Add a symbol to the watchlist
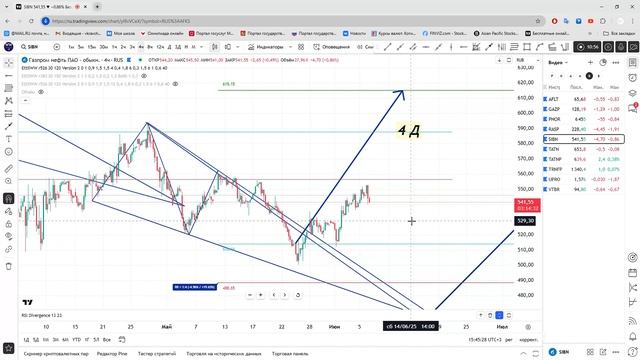The height and width of the screenshot is (360, 640). point(590,62)
